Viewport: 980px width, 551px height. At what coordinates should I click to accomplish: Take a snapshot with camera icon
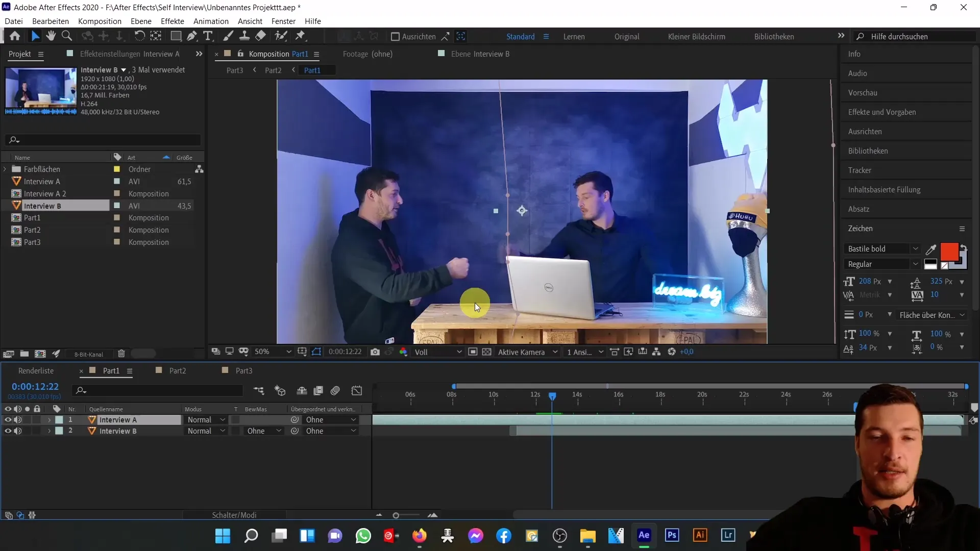(x=375, y=352)
